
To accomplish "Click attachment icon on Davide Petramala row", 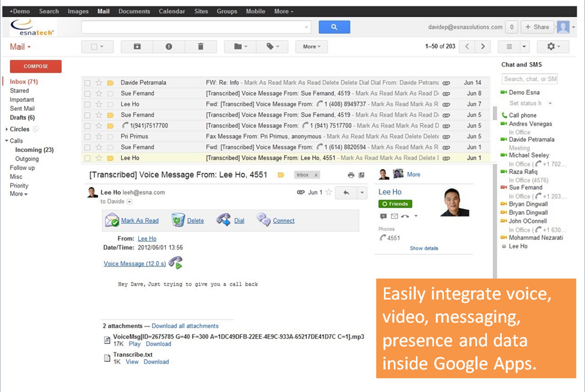I will [x=446, y=83].
